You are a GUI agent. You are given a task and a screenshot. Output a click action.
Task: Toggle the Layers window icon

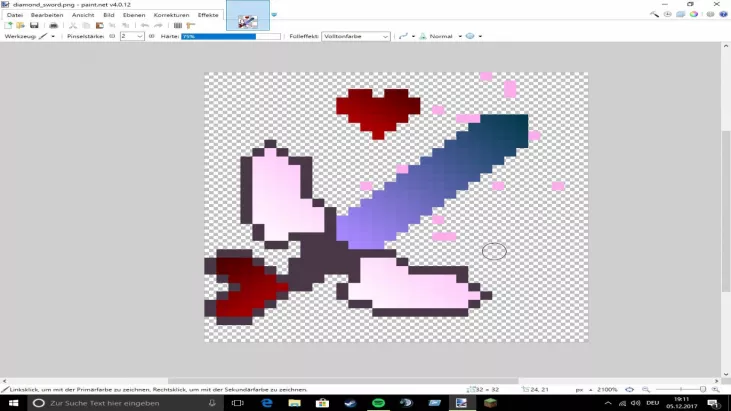(681, 15)
